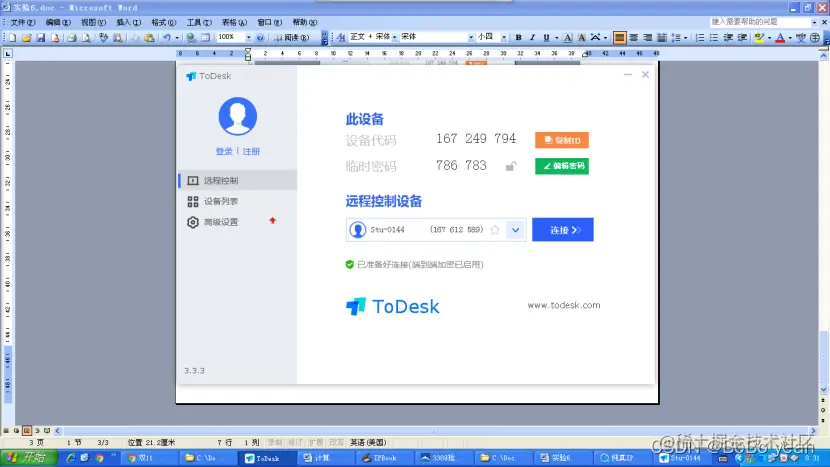This screenshot has height=467, width=830.
Task: Expand the line spacing dropdown arrow
Action: coord(685,38)
